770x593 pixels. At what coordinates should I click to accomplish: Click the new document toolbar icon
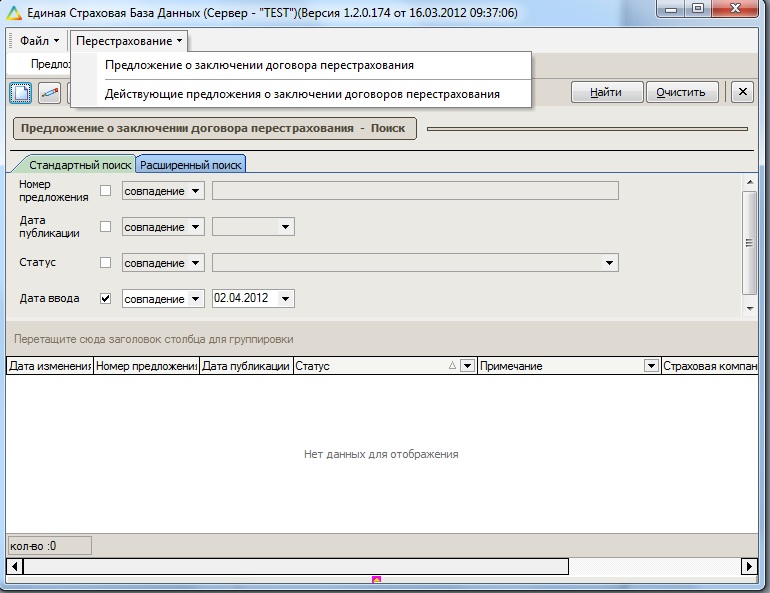pos(21,93)
